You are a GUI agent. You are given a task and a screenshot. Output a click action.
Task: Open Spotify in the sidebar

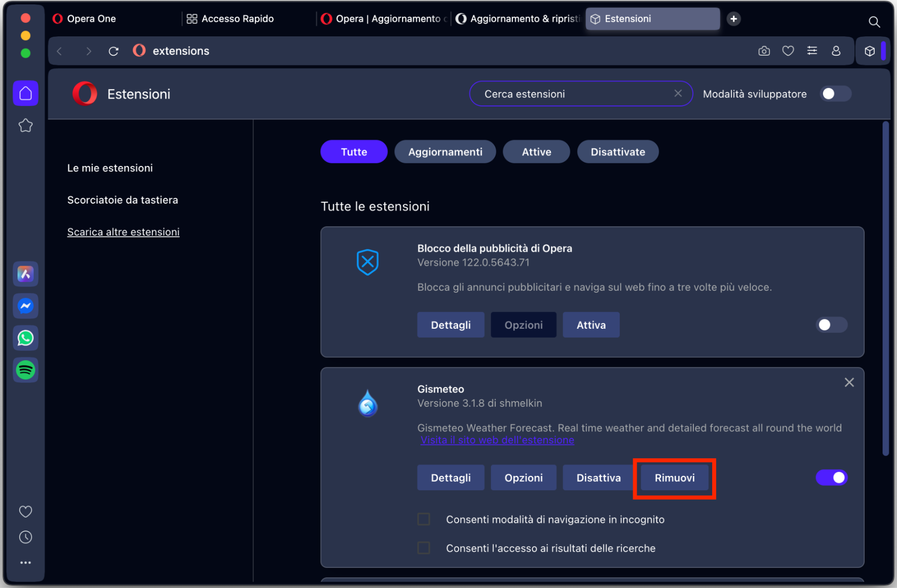(26, 370)
